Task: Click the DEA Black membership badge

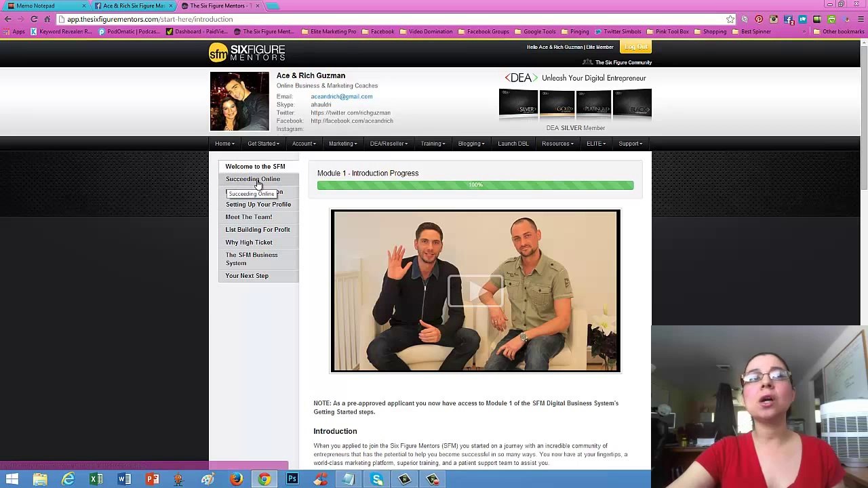Action: (632, 104)
